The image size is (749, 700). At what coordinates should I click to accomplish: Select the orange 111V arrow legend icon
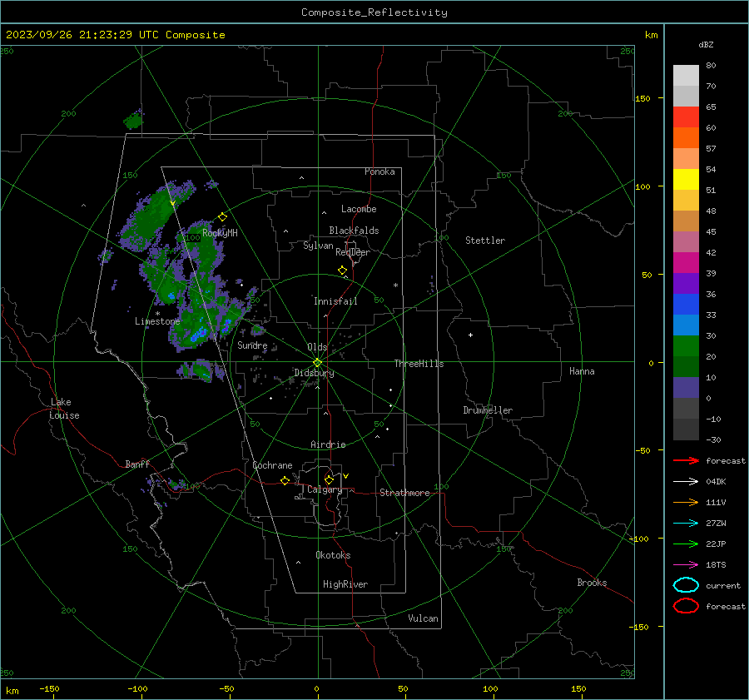pyautogui.click(x=686, y=502)
